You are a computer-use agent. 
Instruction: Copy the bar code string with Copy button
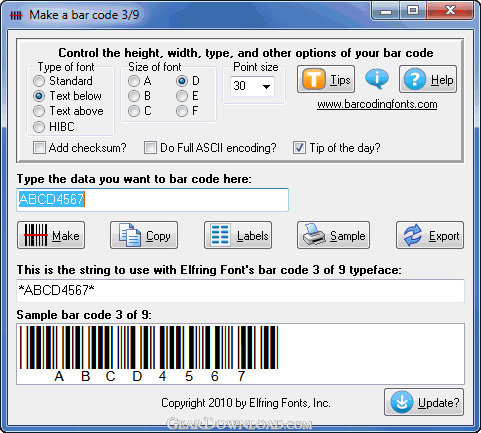(144, 235)
